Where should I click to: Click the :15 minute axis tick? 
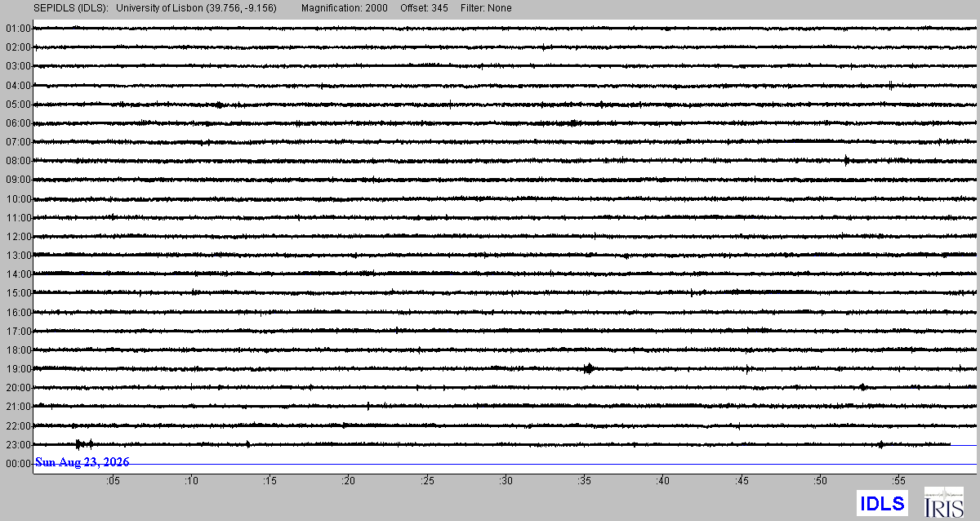pyautogui.click(x=269, y=481)
